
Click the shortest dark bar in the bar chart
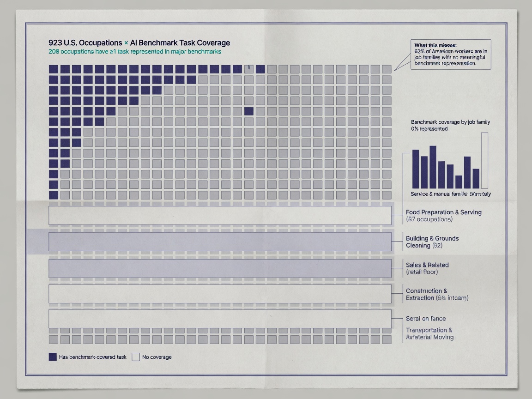(x=459, y=182)
